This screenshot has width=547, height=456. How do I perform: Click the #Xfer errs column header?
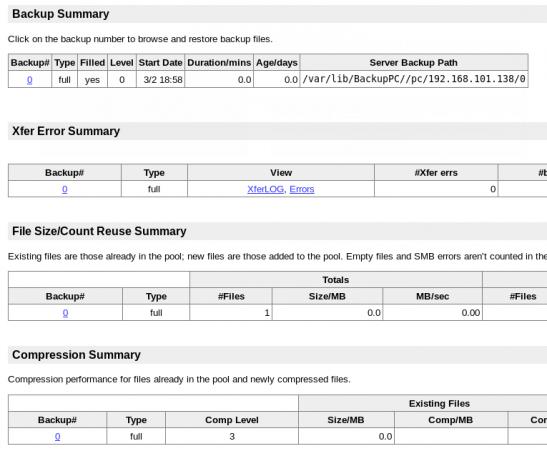[x=436, y=173]
